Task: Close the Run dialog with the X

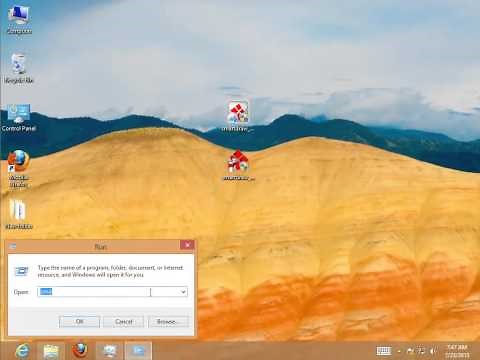Action: click(187, 245)
